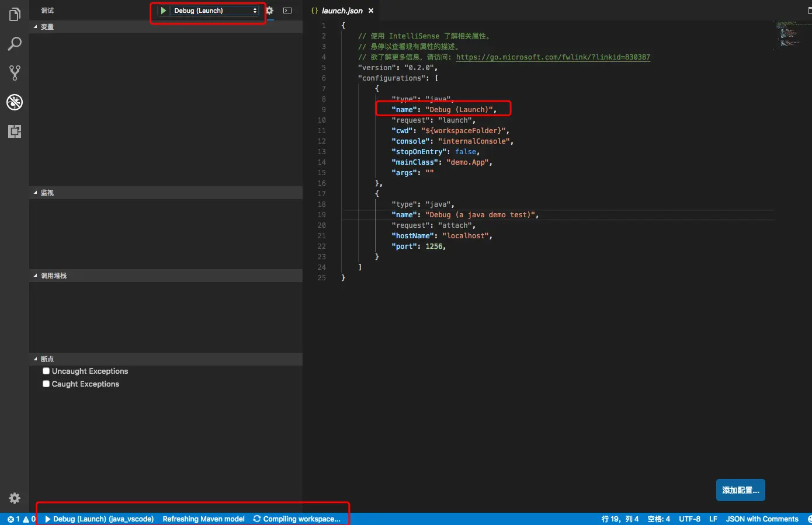
Task: Enable Uncaught Exceptions breakpoint checkbox
Action: pos(46,371)
